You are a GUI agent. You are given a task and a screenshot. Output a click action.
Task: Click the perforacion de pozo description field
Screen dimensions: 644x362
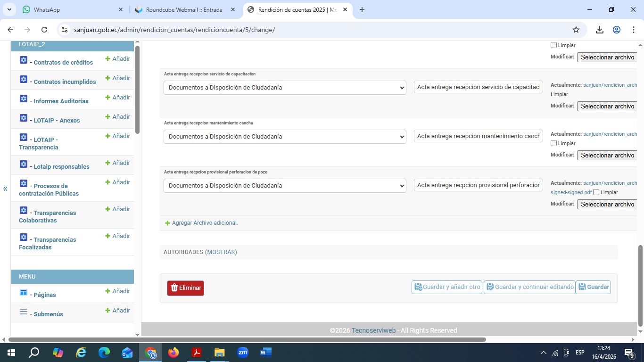[478, 185]
